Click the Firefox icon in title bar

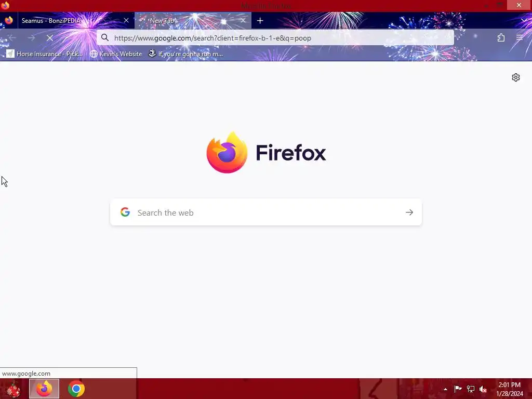coord(5,5)
